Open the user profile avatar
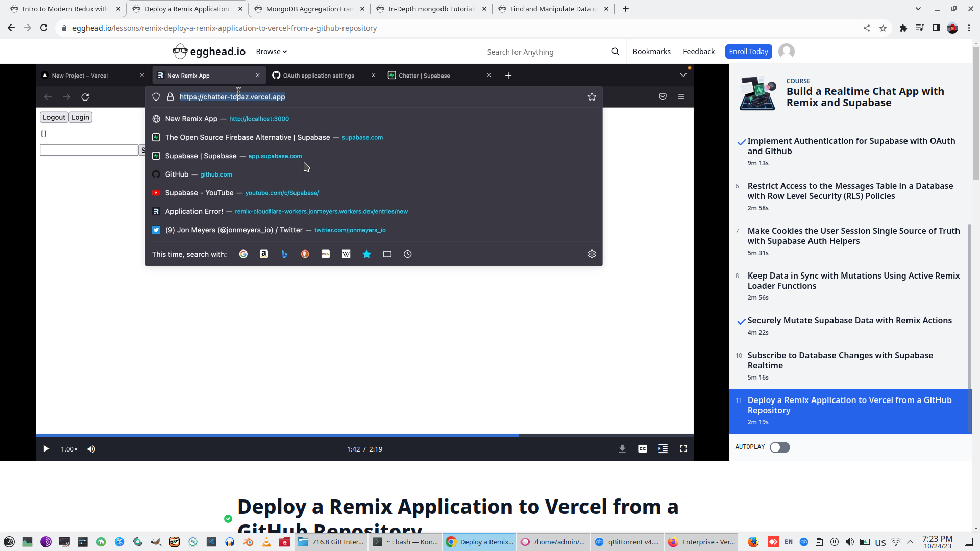This screenshot has height=551, width=980. pos(786,52)
